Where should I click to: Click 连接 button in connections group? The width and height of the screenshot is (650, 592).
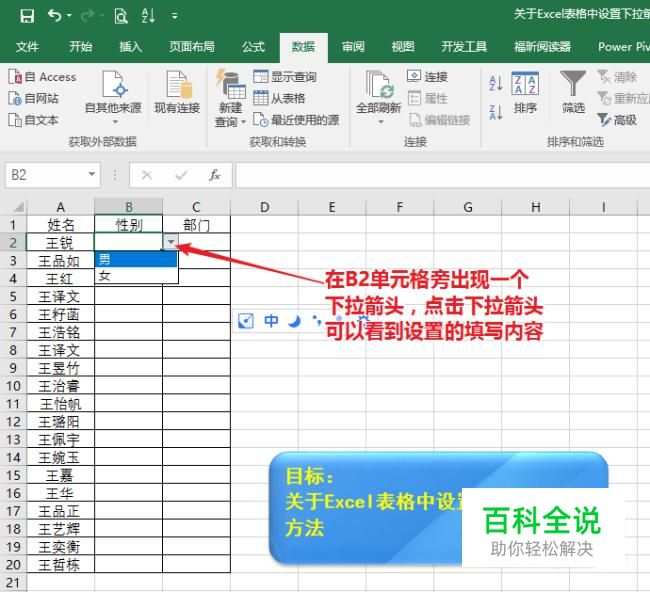tap(427, 76)
